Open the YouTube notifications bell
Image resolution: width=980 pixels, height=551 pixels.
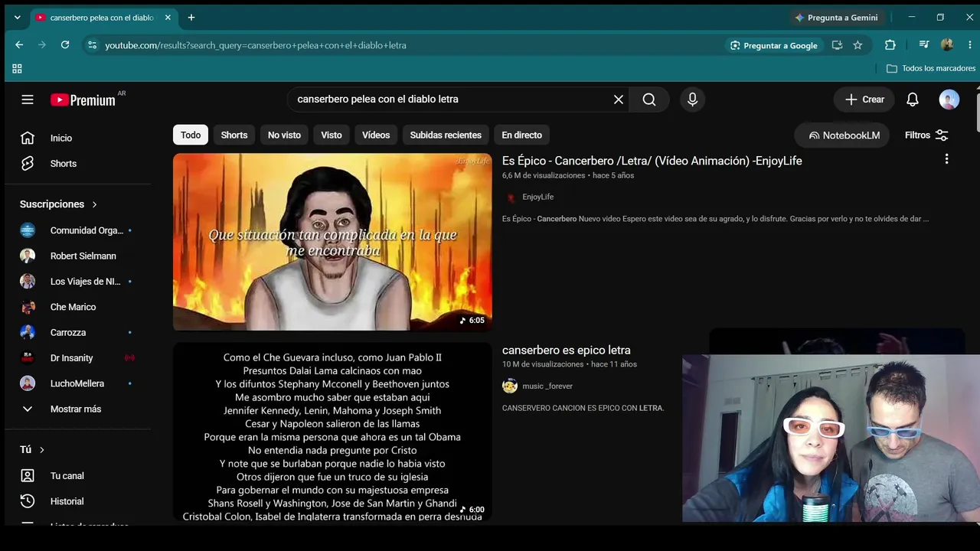point(913,99)
